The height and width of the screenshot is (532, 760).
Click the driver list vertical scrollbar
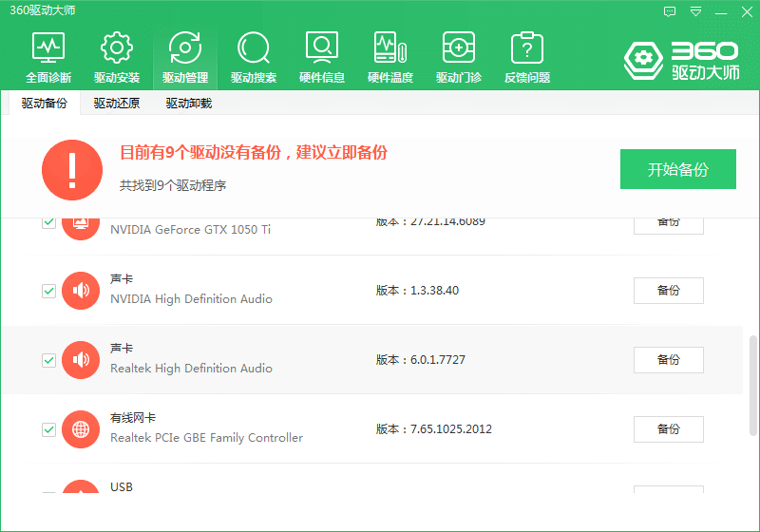[752, 385]
